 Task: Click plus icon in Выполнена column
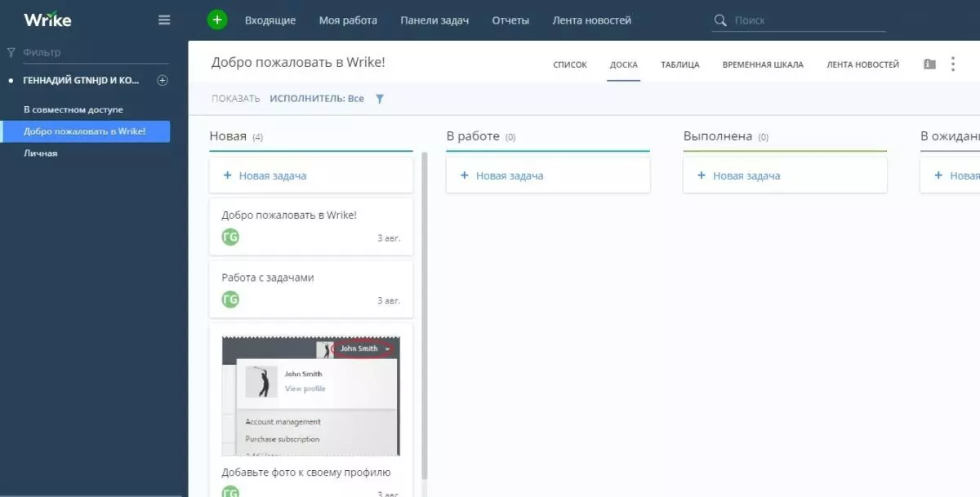coord(701,175)
